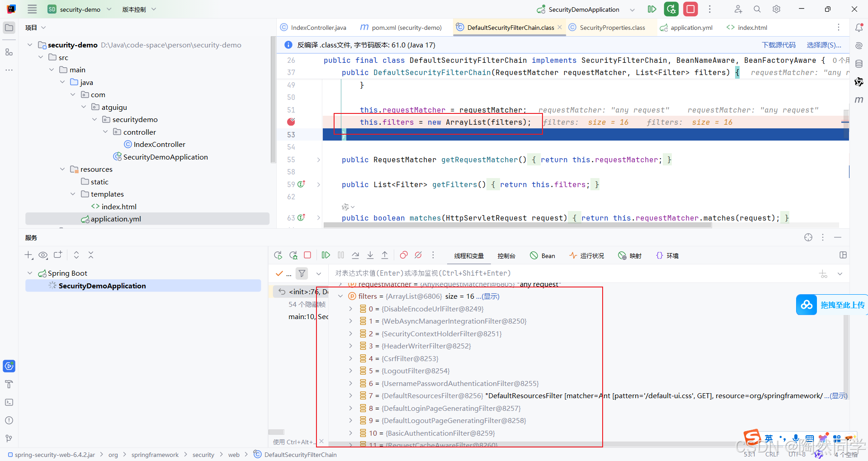The image size is (868, 461).
Task: Switch to the pom.xml tab
Action: coord(406,27)
